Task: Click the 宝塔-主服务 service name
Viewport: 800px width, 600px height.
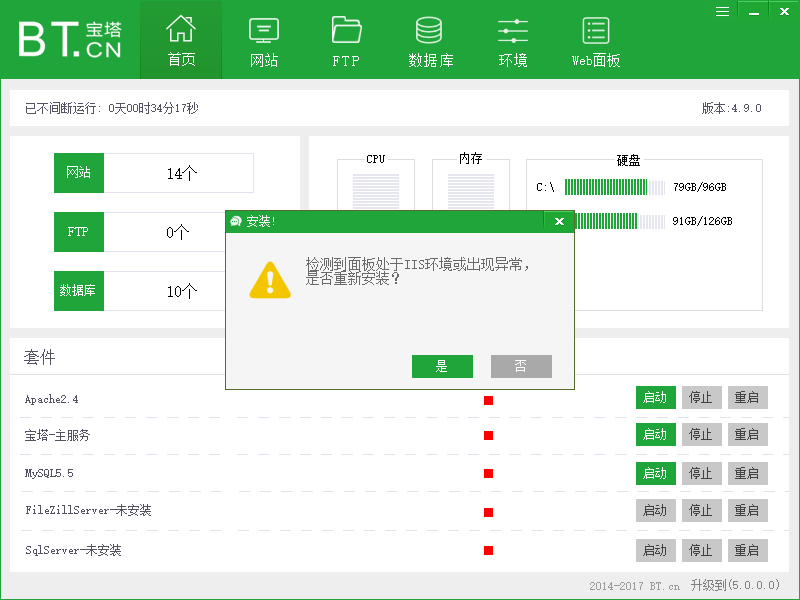Action: [57, 435]
